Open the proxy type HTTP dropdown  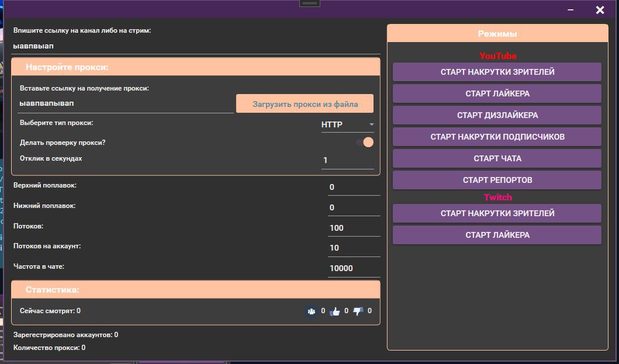(x=347, y=125)
